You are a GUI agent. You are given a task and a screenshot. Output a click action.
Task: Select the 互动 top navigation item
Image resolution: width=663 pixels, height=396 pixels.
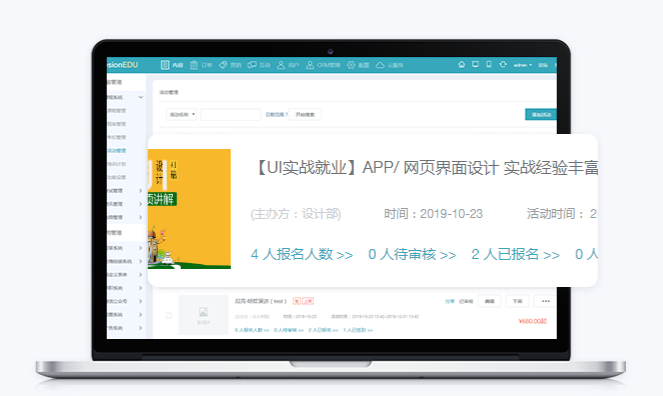259,65
